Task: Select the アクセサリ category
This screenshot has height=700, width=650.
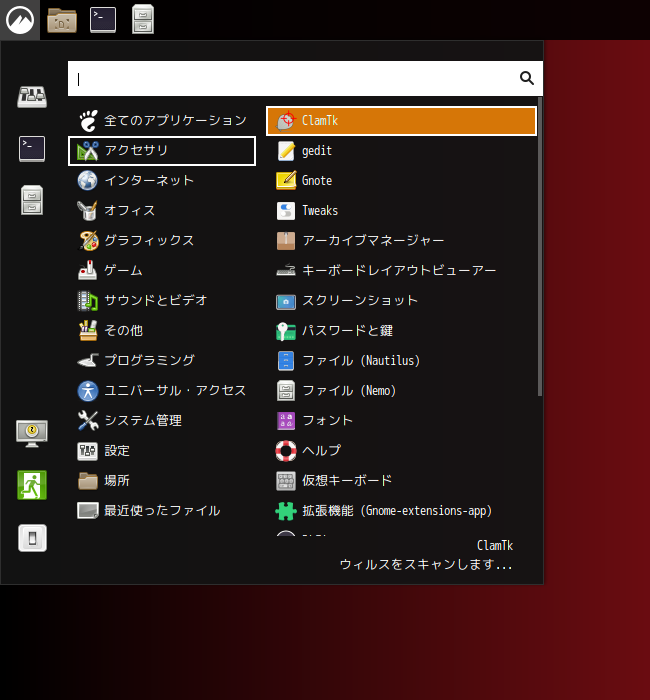Action: click(x=162, y=151)
